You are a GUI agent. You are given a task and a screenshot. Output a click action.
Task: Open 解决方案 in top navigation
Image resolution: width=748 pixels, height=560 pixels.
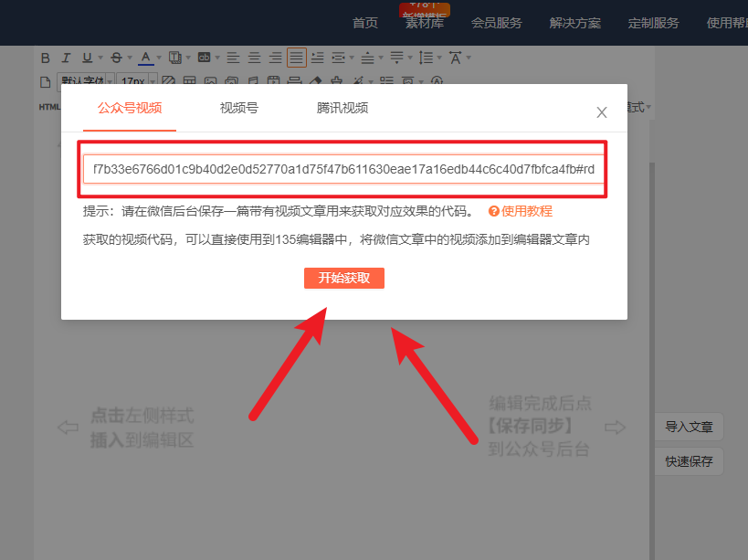pos(574,23)
